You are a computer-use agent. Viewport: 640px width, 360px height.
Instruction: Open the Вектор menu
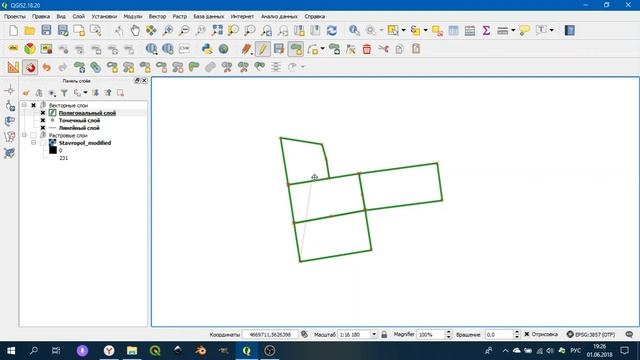tap(157, 16)
